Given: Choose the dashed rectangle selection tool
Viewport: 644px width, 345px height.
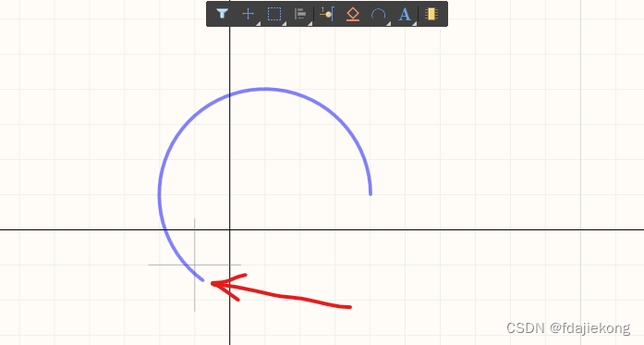Looking at the screenshot, I should [x=274, y=14].
